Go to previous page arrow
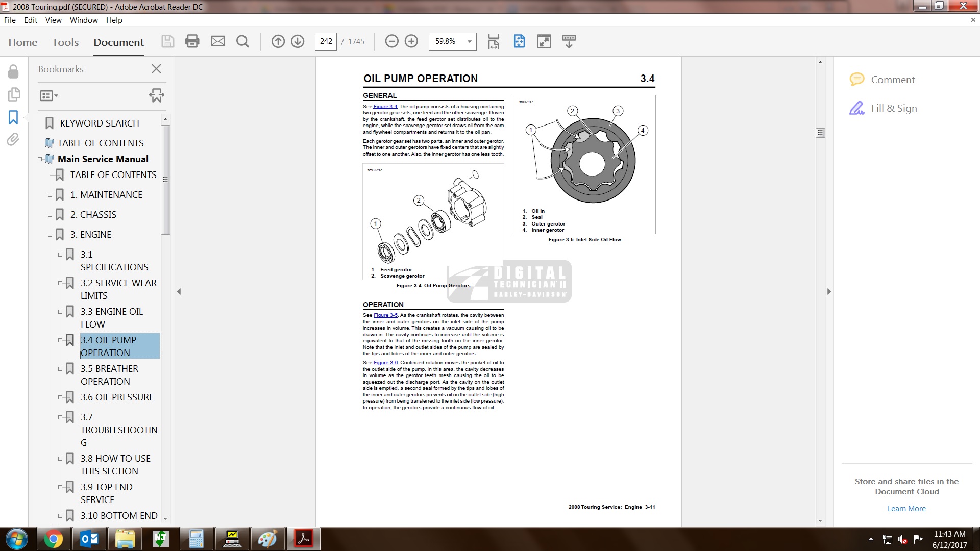Image resolution: width=980 pixels, height=551 pixels. point(278,41)
